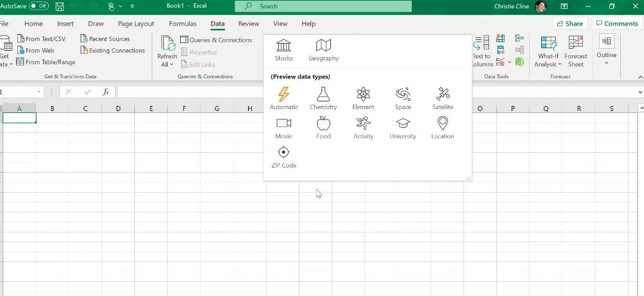Select the University data type
Image resolution: width=644 pixels, height=296 pixels.
click(403, 127)
